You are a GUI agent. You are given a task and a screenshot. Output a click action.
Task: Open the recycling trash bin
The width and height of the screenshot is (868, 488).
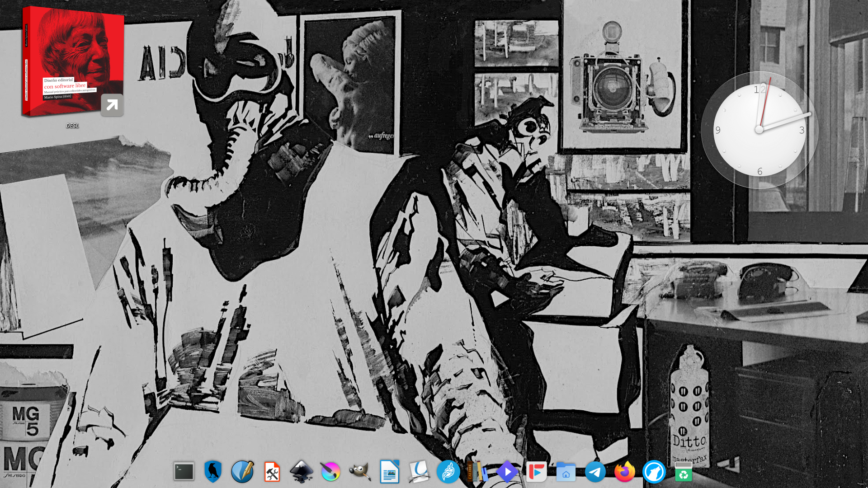[684, 472]
